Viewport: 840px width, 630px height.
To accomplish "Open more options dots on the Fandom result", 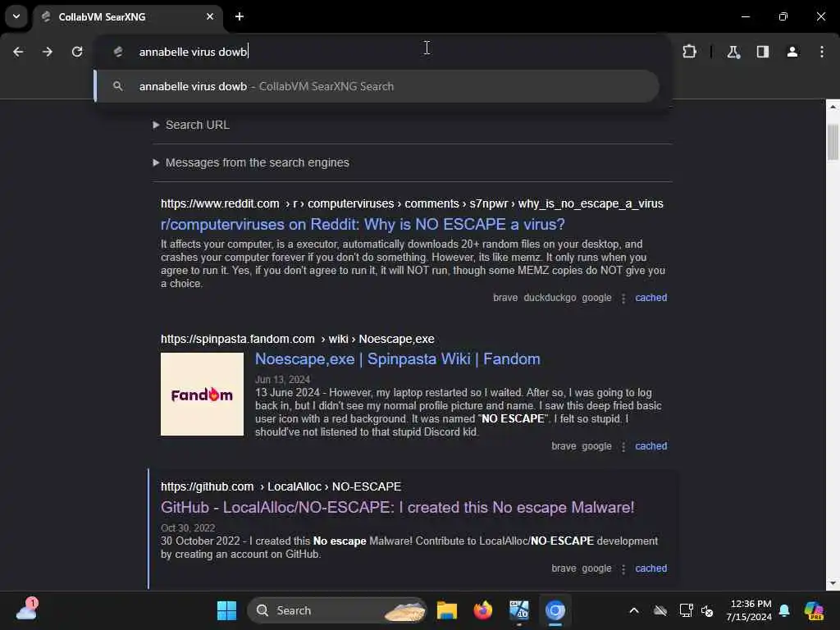I will [623, 447].
